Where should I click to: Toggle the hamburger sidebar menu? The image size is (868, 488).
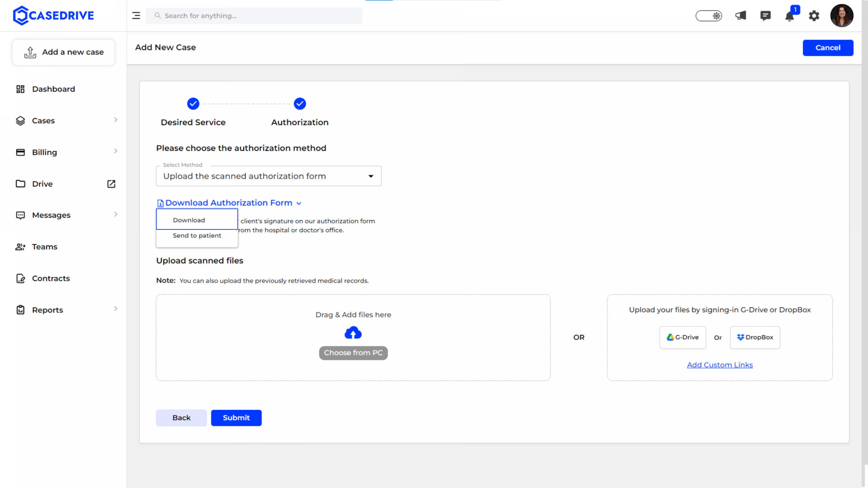tap(136, 15)
